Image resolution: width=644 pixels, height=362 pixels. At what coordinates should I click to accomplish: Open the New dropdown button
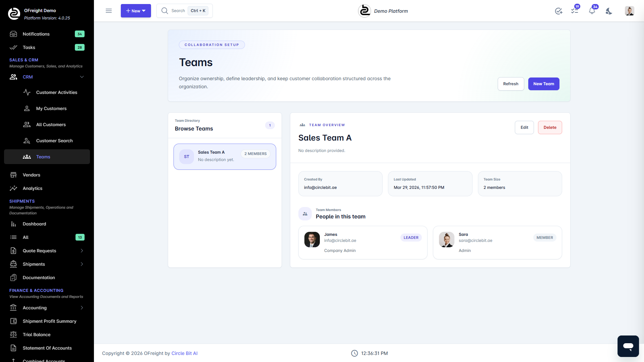(x=136, y=11)
